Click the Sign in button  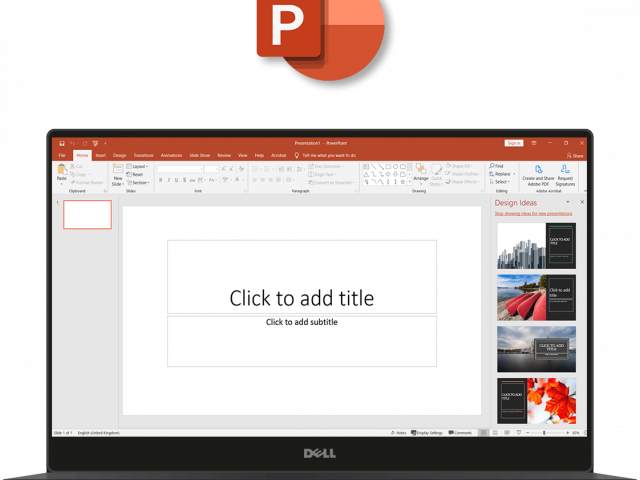click(x=513, y=143)
